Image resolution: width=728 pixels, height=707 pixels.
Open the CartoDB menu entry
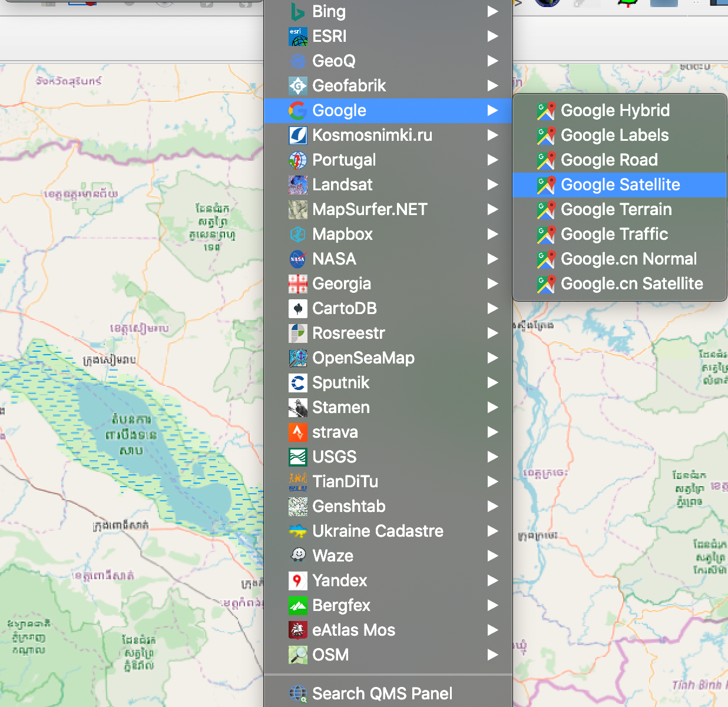pyautogui.click(x=388, y=309)
